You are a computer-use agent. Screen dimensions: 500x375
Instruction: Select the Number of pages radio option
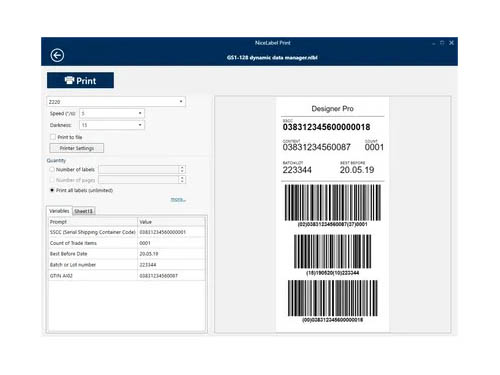(x=52, y=180)
